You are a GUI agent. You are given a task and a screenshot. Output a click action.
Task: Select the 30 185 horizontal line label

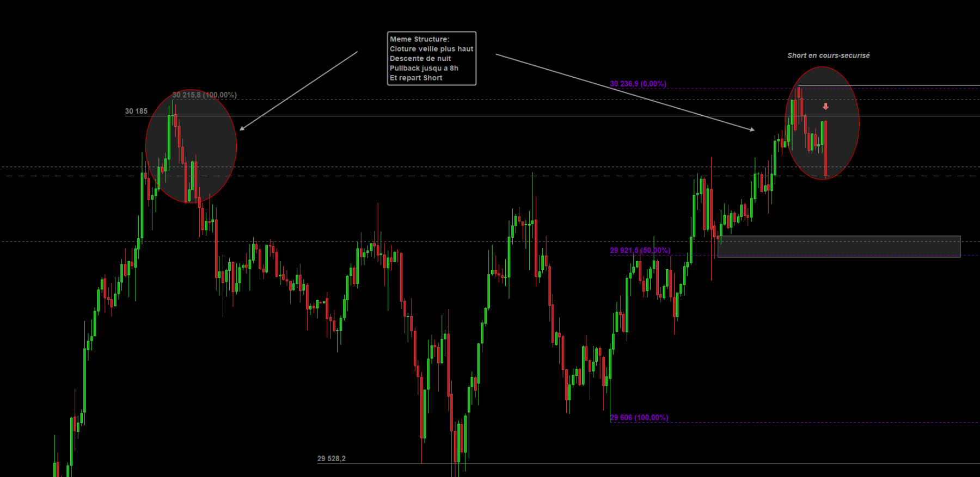pos(136,111)
